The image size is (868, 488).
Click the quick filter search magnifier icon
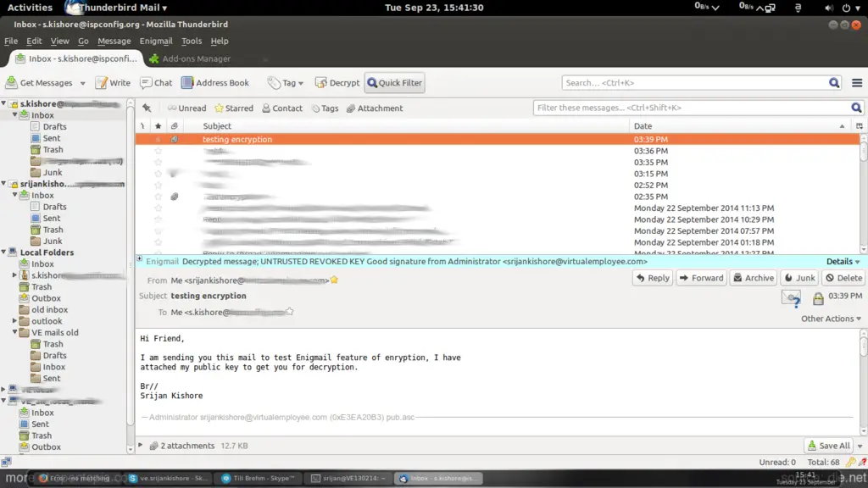[x=856, y=108]
